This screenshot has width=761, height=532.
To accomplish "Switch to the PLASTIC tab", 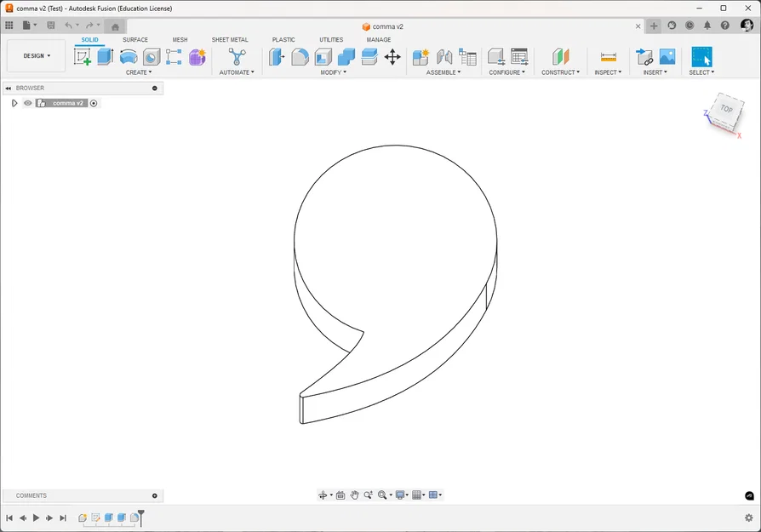I will tap(283, 40).
